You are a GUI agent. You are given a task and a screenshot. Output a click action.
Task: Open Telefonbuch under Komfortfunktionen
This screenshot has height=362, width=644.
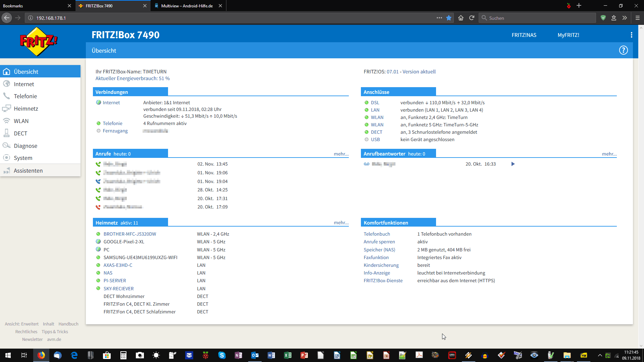click(377, 234)
